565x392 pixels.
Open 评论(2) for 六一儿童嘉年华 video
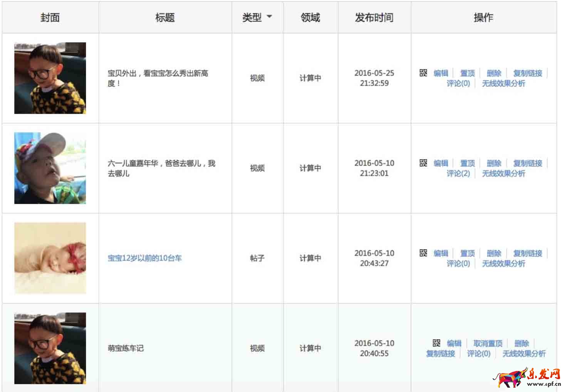458,173
